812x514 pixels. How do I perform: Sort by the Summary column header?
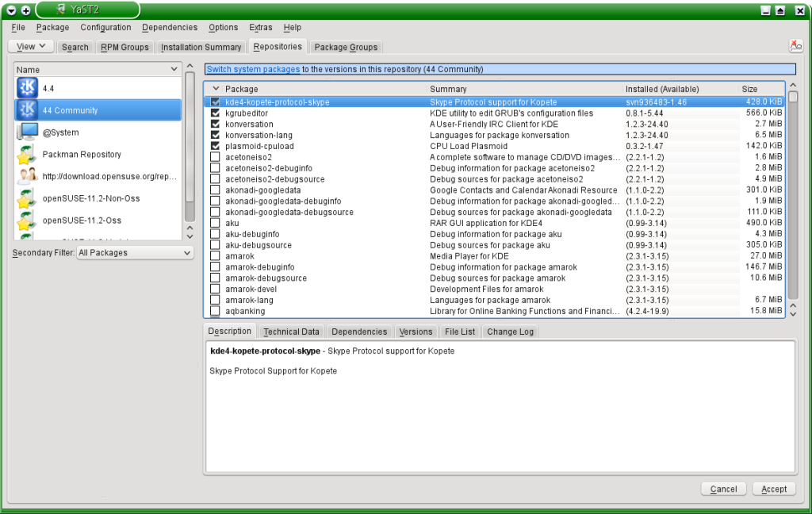tap(524, 89)
